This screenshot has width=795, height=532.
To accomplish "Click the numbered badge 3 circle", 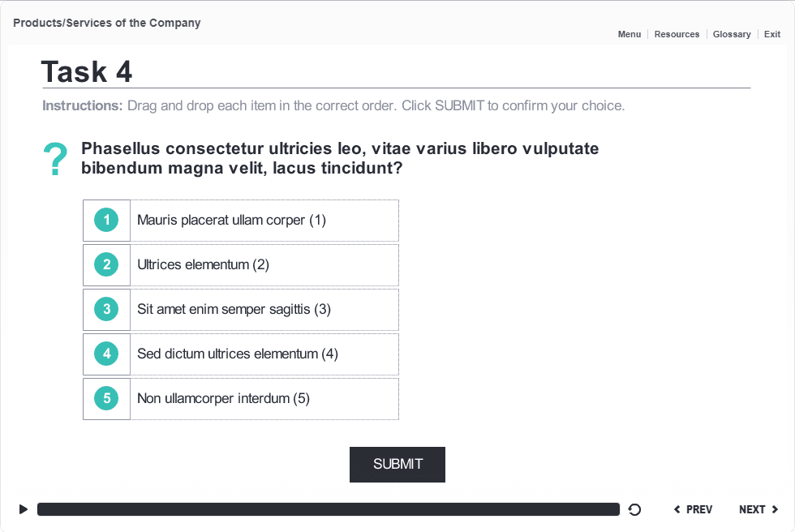I will [x=105, y=309].
